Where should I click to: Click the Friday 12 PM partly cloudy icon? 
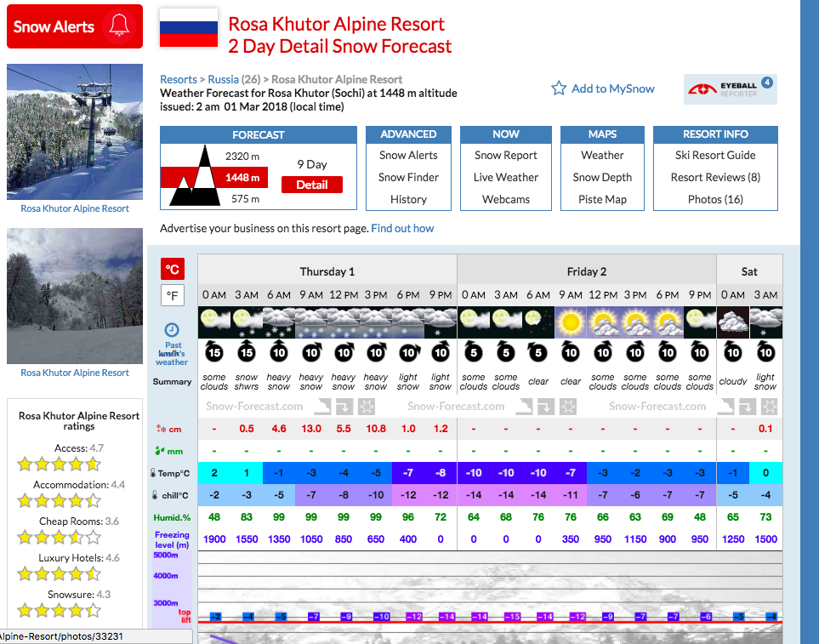tap(603, 322)
